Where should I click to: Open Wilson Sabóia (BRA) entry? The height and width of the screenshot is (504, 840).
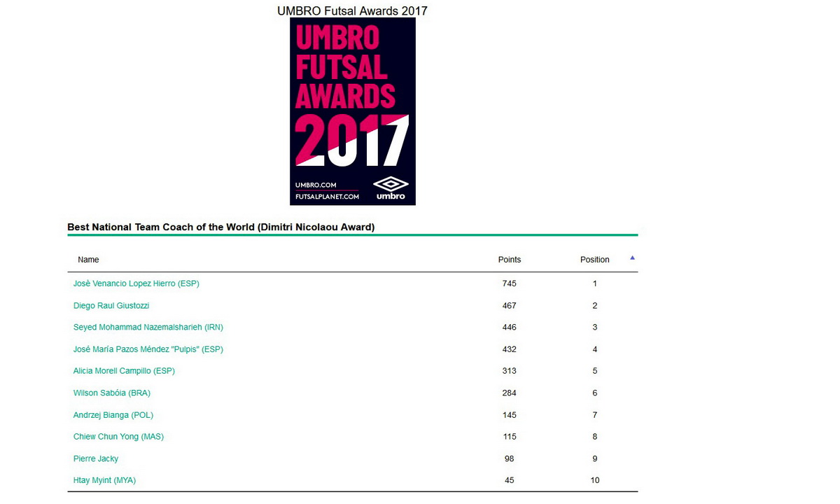[112, 393]
